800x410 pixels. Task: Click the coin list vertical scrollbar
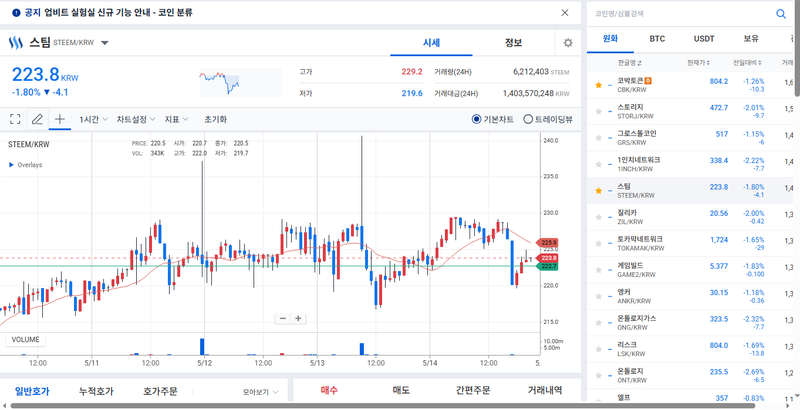(x=797, y=48)
